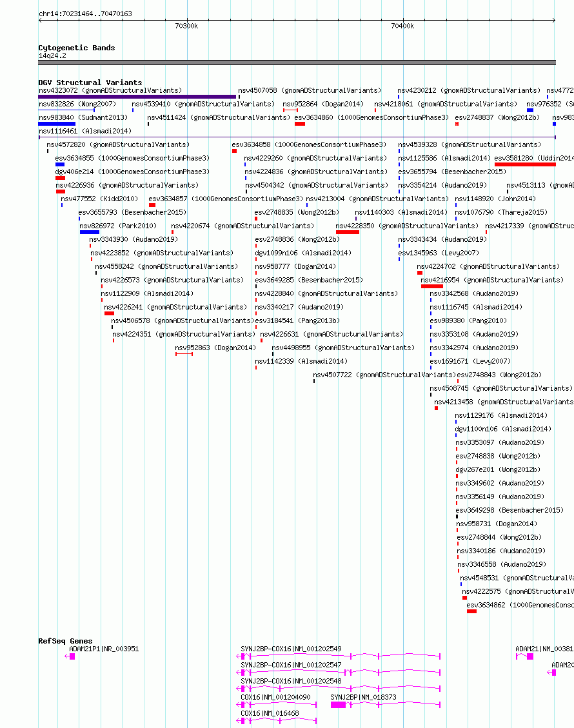Click the red bar under dgv406e214
Viewport: 574px width, 728px height.
[61, 178]
